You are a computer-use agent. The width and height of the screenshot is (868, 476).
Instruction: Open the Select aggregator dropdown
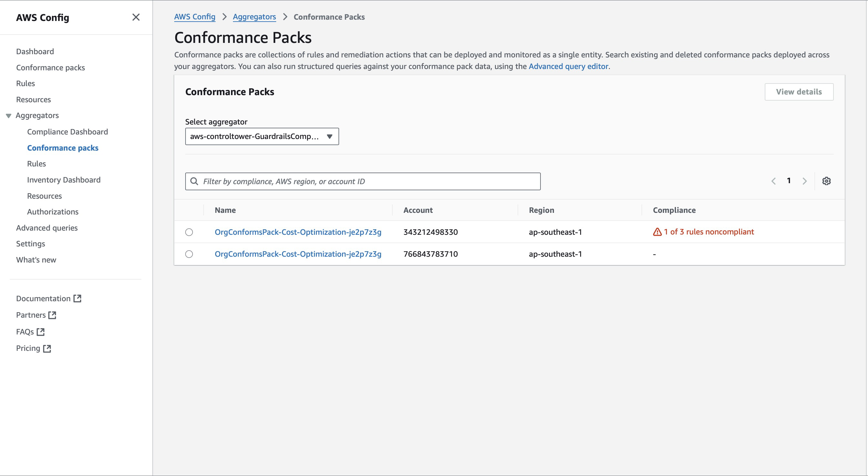(x=262, y=136)
